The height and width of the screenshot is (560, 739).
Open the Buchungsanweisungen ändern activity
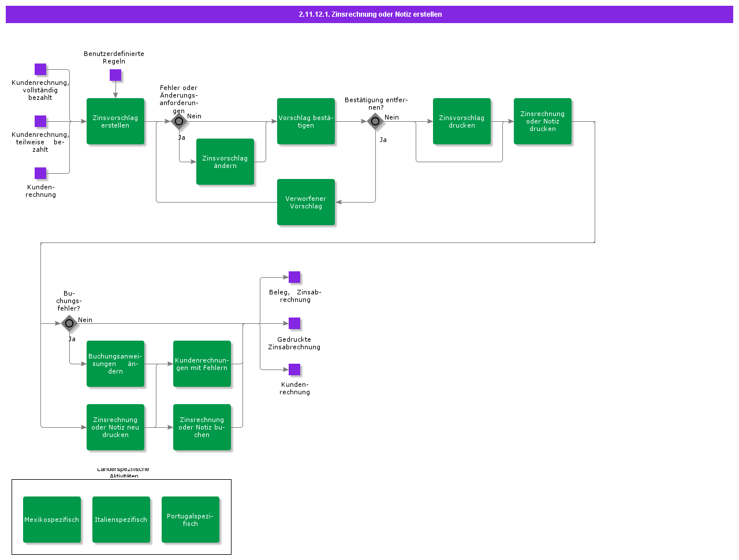pos(115,364)
